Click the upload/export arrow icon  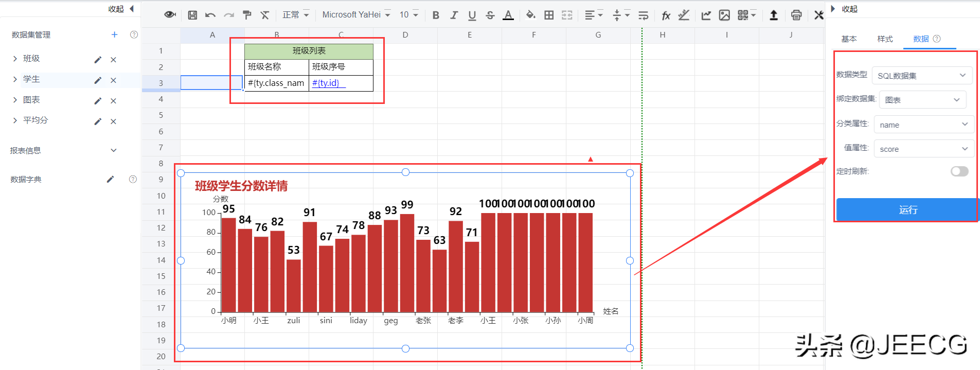pos(773,15)
